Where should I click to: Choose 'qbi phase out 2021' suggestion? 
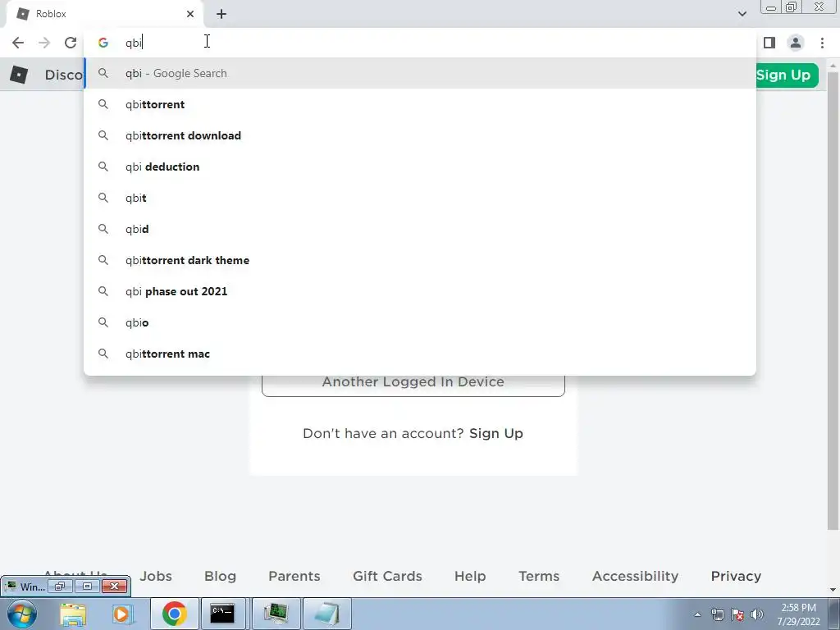click(x=420, y=291)
